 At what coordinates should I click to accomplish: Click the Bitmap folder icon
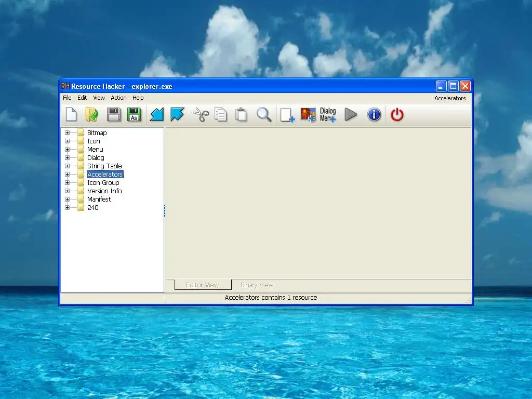point(81,132)
